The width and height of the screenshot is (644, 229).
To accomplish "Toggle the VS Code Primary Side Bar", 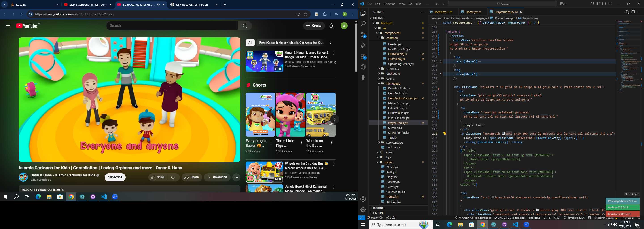I will [x=598, y=4].
